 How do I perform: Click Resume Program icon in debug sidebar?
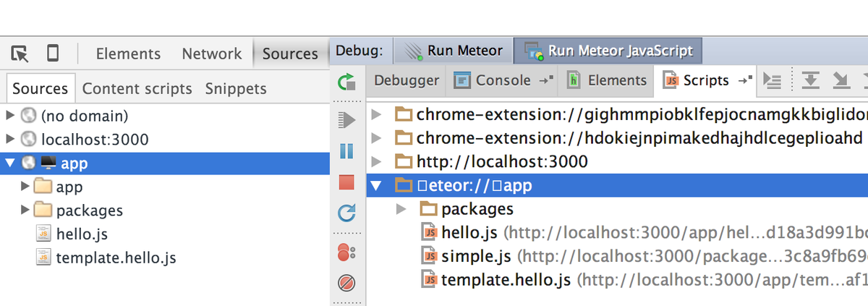(x=346, y=119)
